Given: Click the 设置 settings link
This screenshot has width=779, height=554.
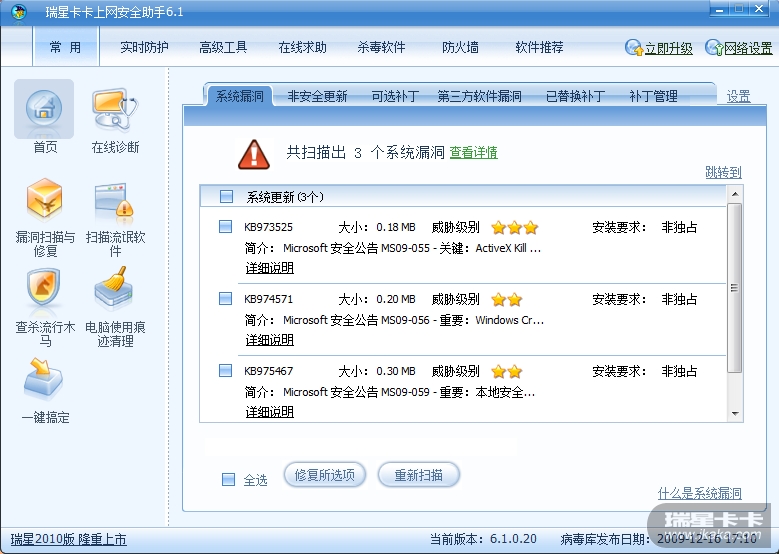Looking at the screenshot, I should [x=738, y=96].
